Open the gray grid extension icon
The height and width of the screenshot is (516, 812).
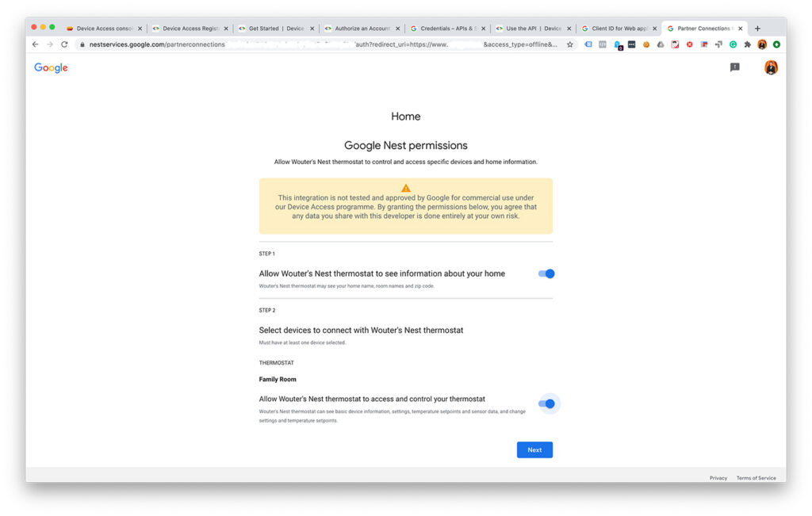(x=603, y=44)
